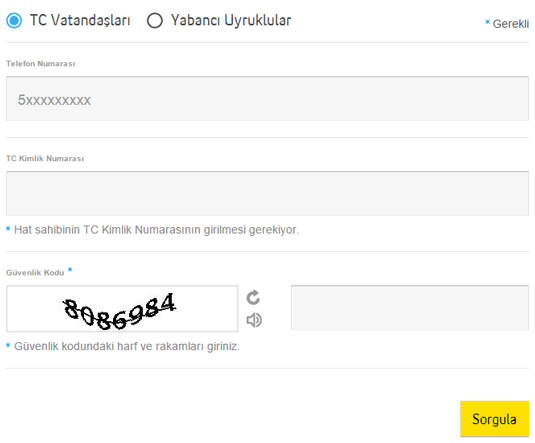The image size is (535, 443).
Task: Play the audio version of the captcha
Action: [x=254, y=320]
